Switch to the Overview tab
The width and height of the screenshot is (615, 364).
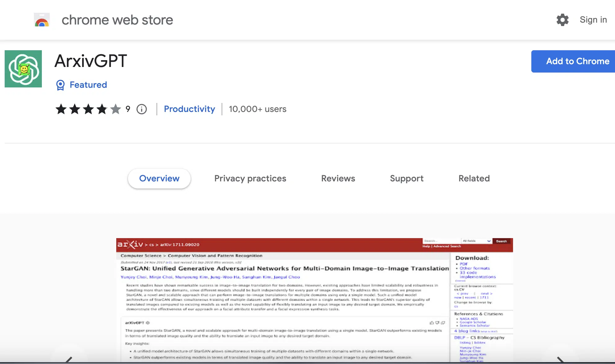(159, 179)
